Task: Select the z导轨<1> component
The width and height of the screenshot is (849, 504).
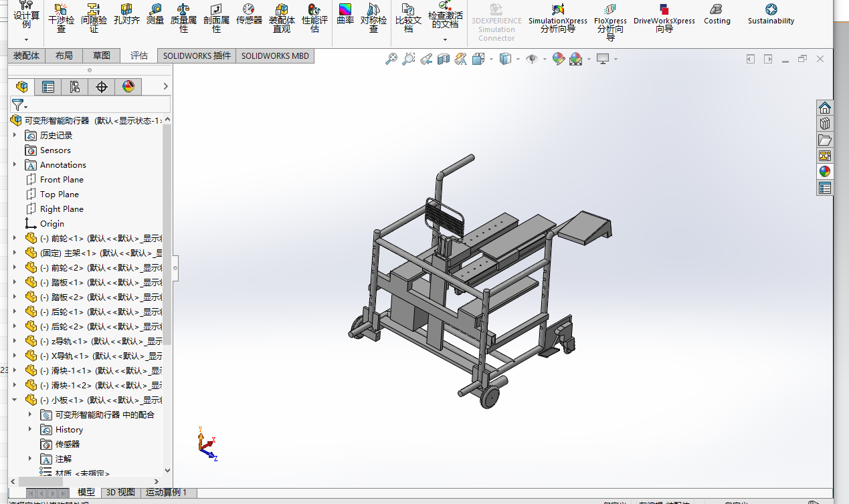Action: [93, 341]
